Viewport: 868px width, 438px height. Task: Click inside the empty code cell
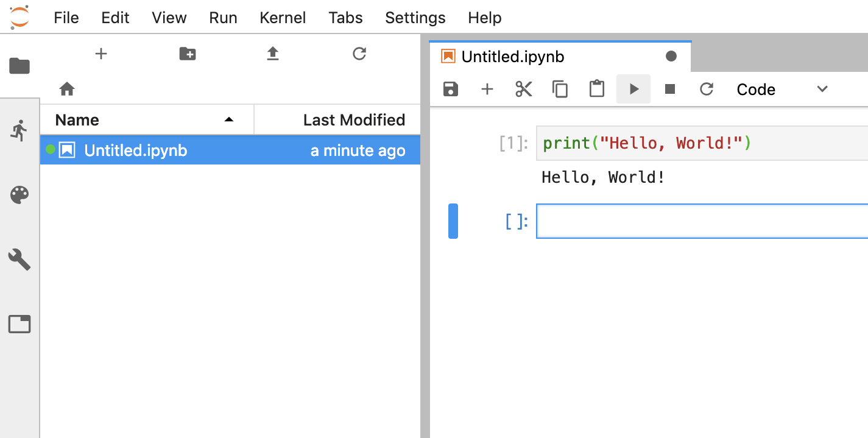coord(670,221)
